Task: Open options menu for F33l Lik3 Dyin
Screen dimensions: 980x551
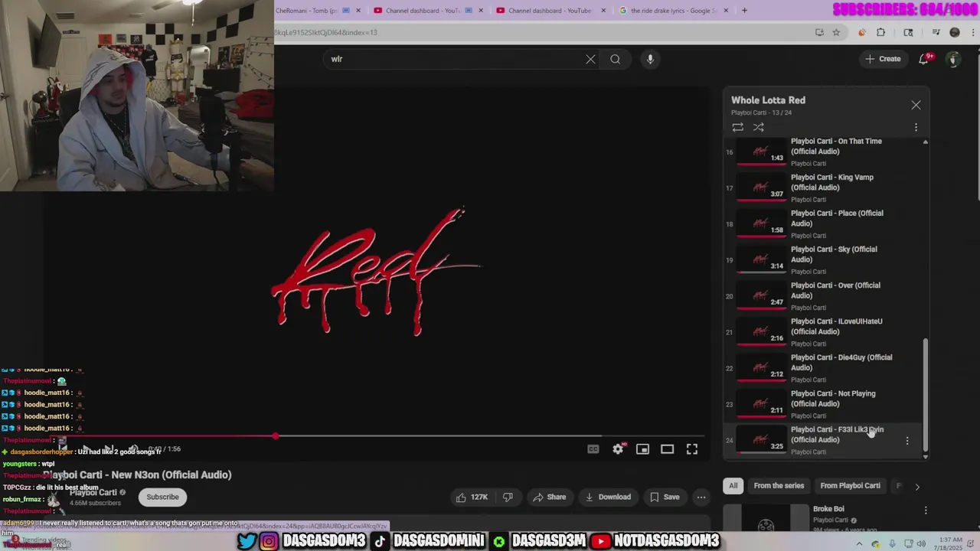Action: pos(907,440)
